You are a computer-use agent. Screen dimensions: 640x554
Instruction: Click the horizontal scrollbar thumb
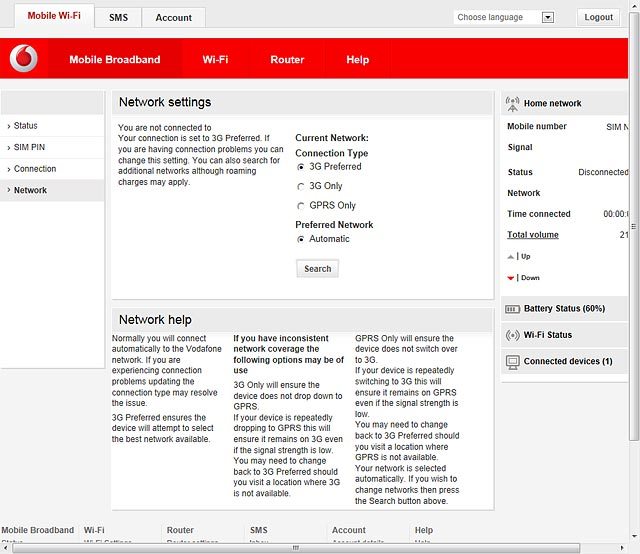click(296, 548)
